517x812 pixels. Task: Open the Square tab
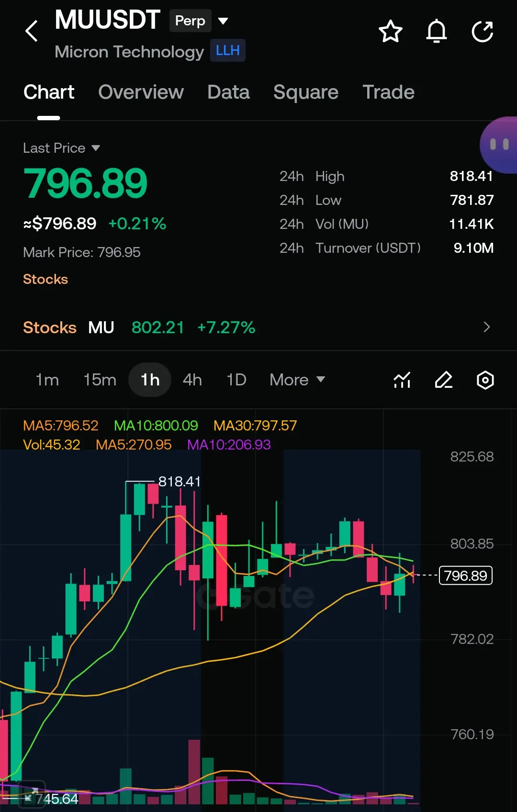pyautogui.click(x=306, y=92)
